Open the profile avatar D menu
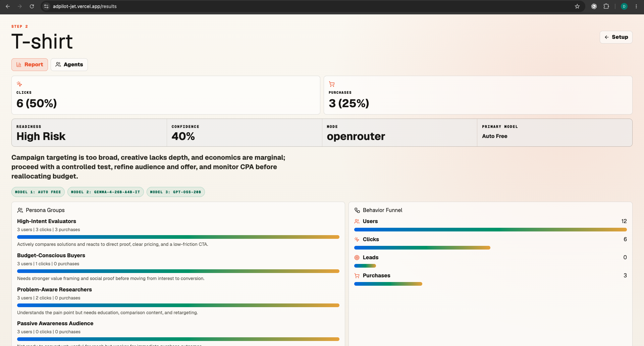The height and width of the screenshot is (346, 644). click(624, 6)
